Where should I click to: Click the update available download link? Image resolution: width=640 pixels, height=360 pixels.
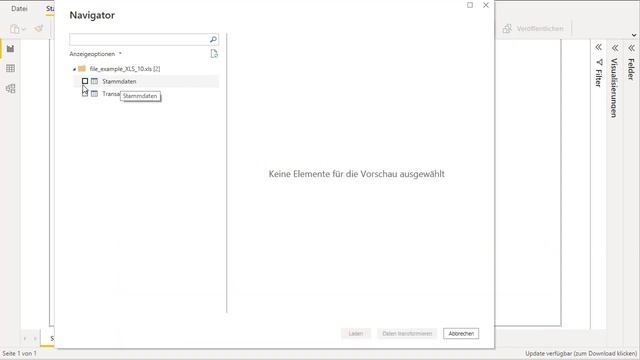[581, 353]
